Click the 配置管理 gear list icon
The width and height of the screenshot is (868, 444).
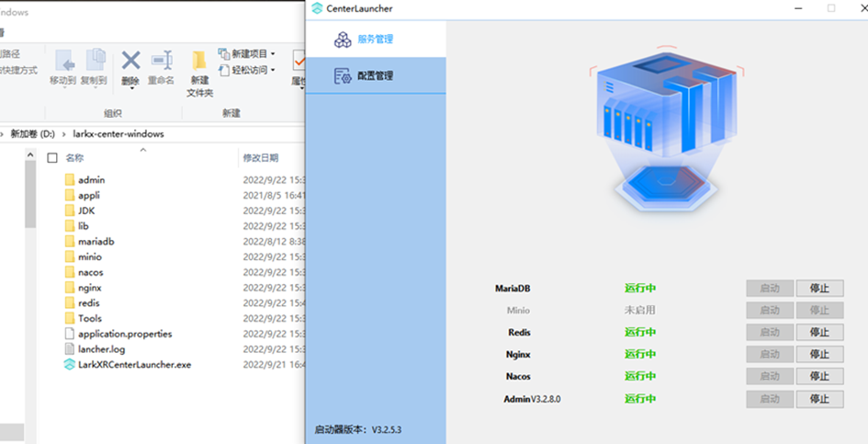pyautogui.click(x=343, y=76)
